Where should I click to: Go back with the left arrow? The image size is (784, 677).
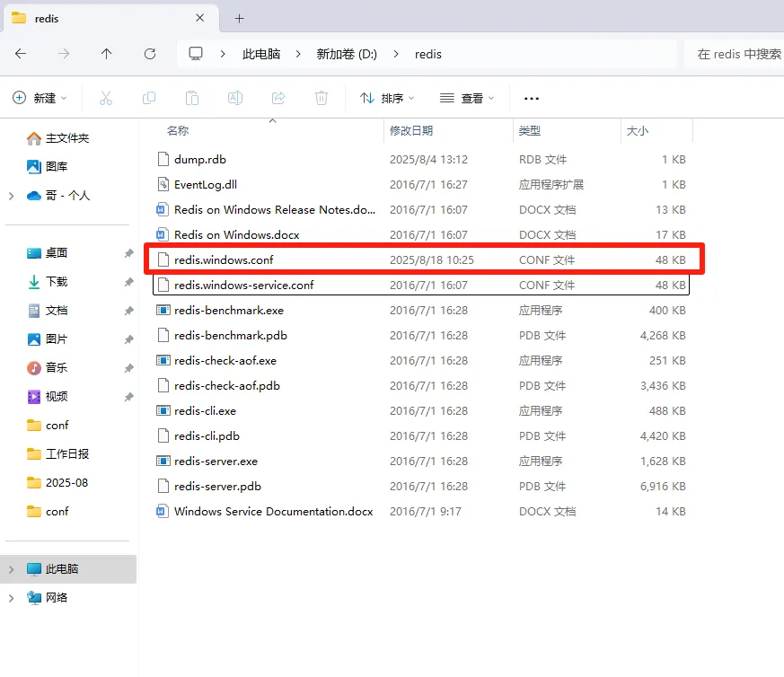(21, 54)
